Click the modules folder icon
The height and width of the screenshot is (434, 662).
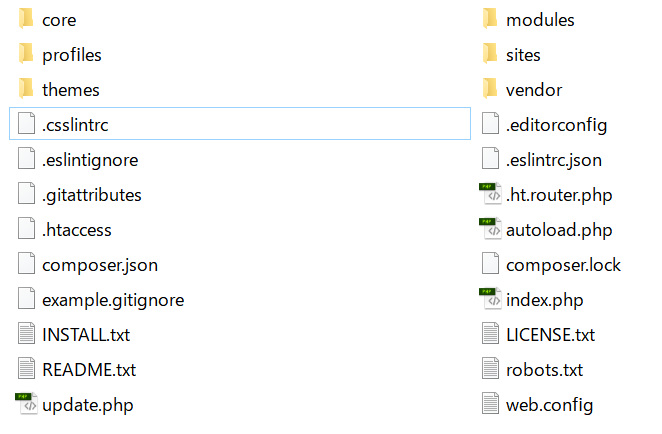[x=490, y=19]
